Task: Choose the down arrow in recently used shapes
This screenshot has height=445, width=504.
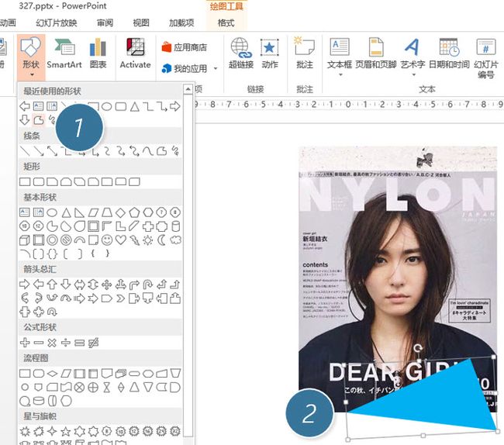Action: (25, 120)
